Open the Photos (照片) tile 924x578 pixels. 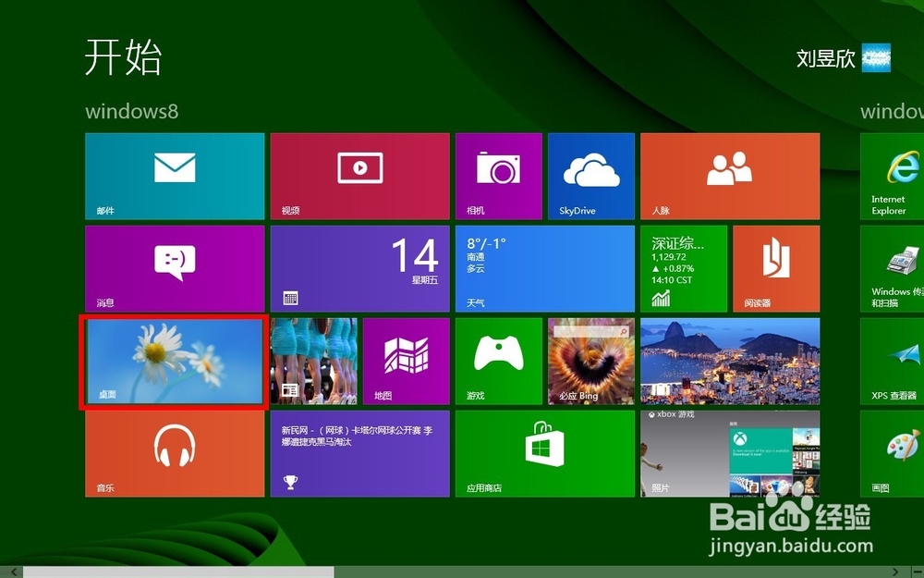point(730,453)
